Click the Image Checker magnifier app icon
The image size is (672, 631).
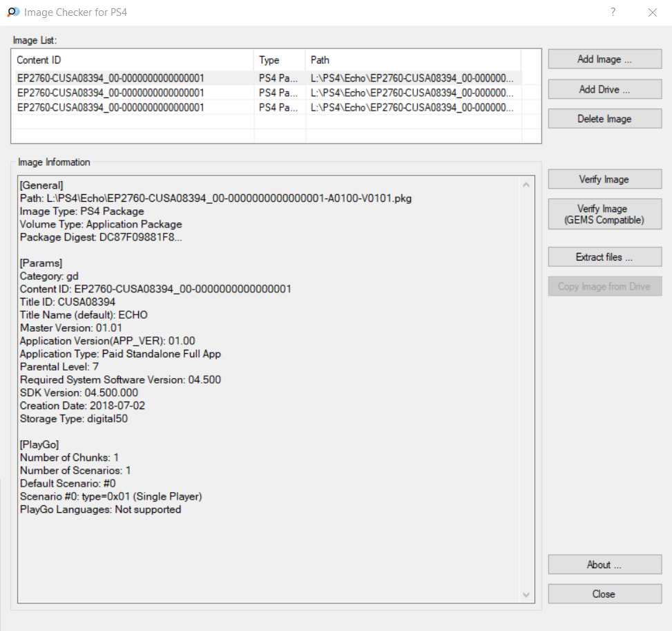tap(13, 12)
